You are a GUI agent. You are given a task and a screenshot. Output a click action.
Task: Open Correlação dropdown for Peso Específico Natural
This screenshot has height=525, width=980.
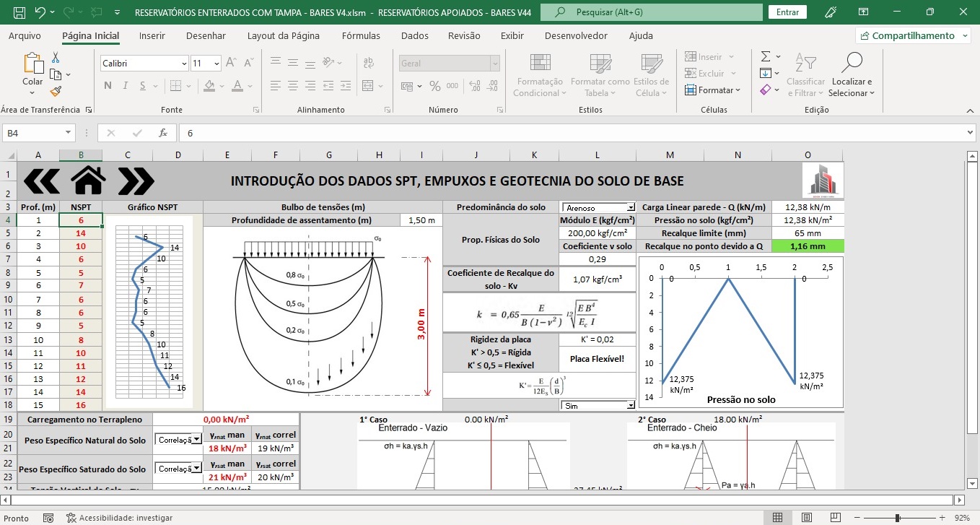pyautogui.click(x=197, y=440)
